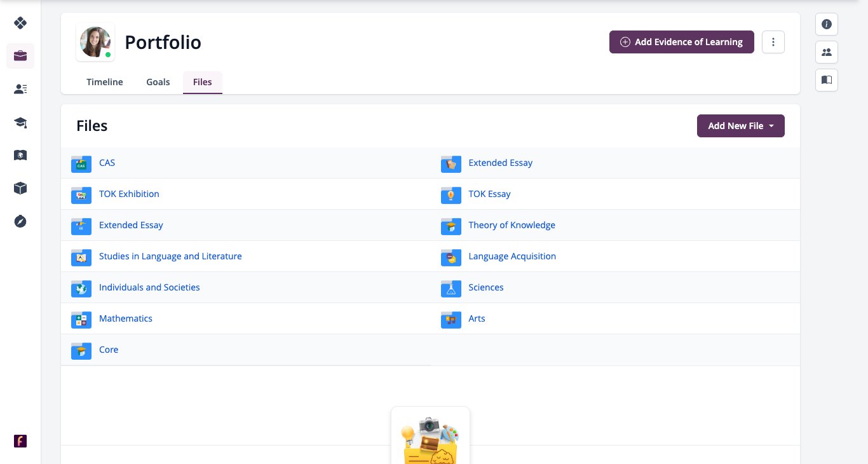This screenshot has width=868, height=464.
Task: Open the Faria logo icon at bottom left
Action: 20,441
